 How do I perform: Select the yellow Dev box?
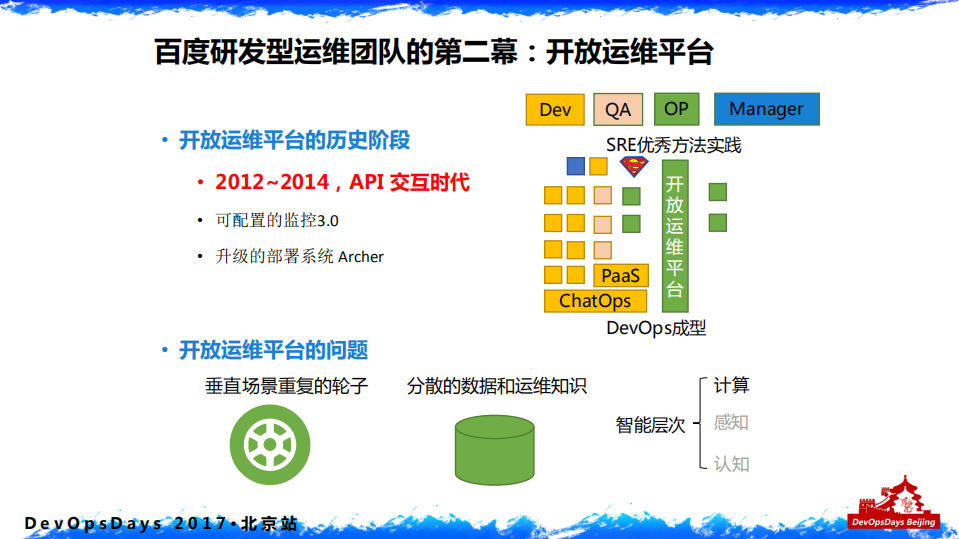[x=555, y=110]
